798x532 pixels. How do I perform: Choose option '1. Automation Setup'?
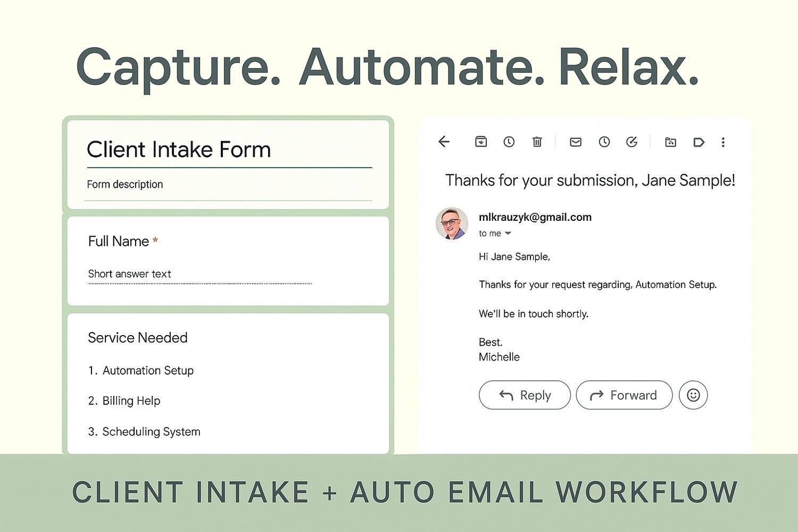(141, 370)
